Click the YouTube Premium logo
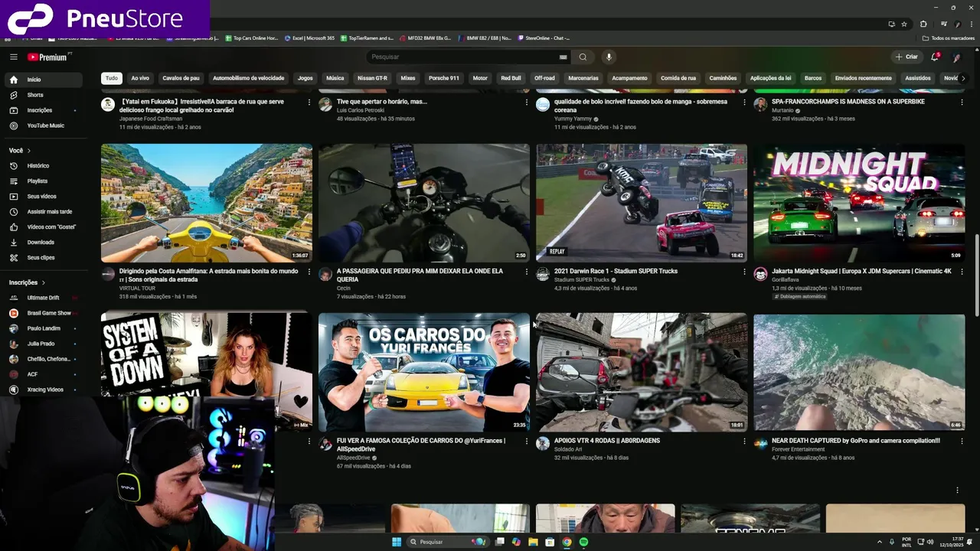980x551 pixels. coord(49,57)
